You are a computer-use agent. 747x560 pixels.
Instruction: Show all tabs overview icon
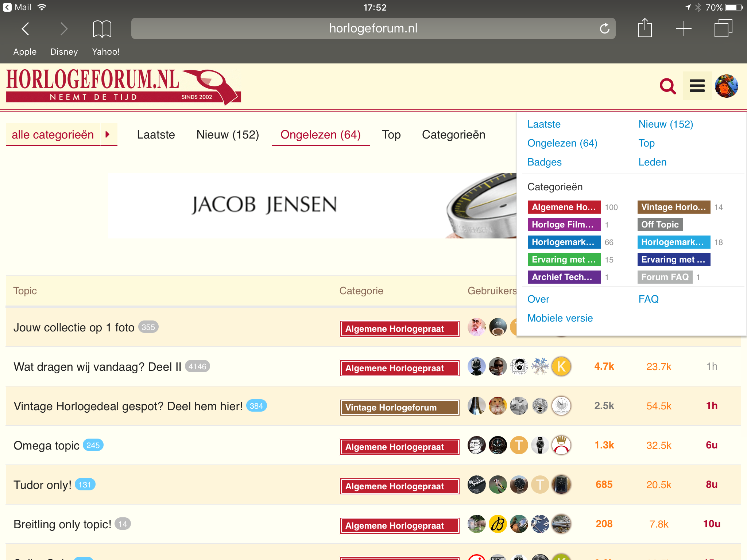723,28
